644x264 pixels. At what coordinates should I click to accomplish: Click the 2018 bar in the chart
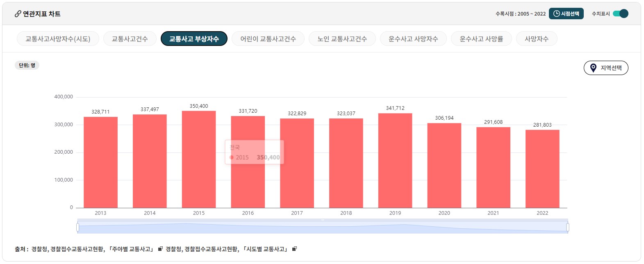[x=346, y=163]
